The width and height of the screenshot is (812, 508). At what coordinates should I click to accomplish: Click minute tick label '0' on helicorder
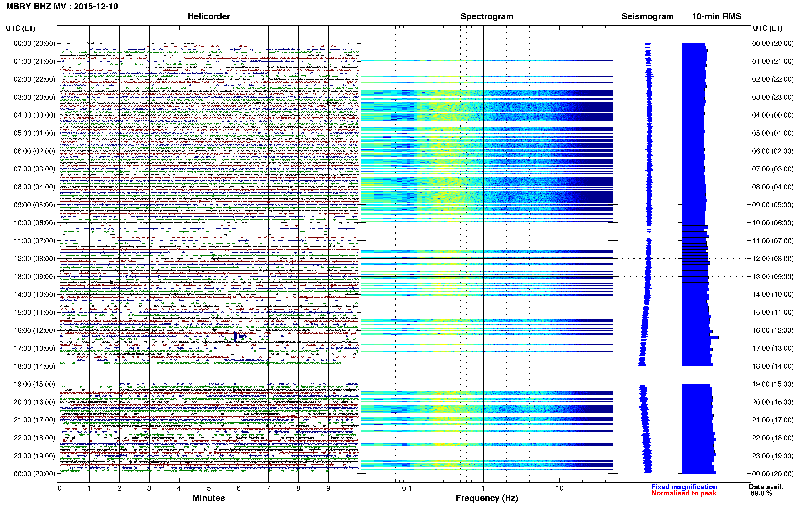pos(59,488)
